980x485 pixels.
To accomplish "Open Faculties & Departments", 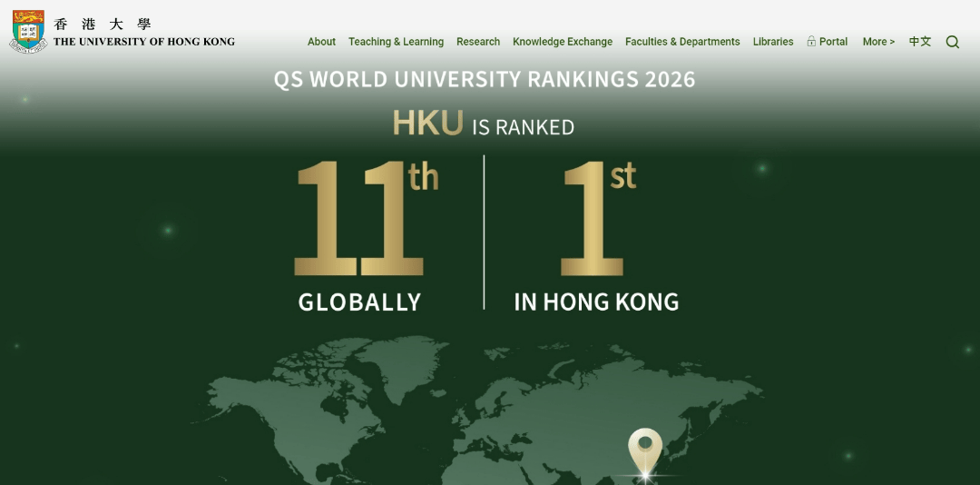I will coord(682,42).
